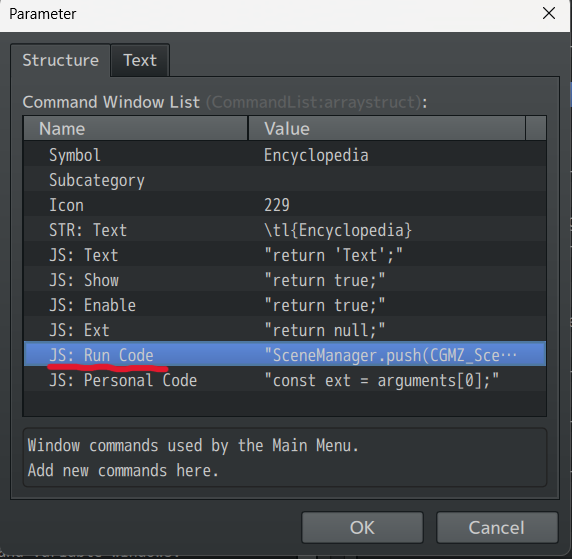Select the JS: Enable row
This screenshot has width=572, height=559.
click(285, 305)
